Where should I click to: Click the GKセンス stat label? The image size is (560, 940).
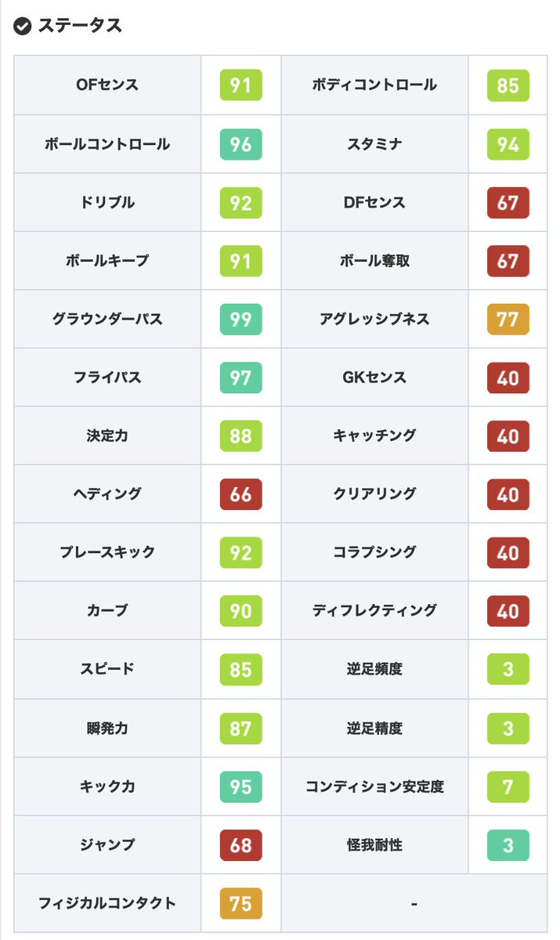374,378
